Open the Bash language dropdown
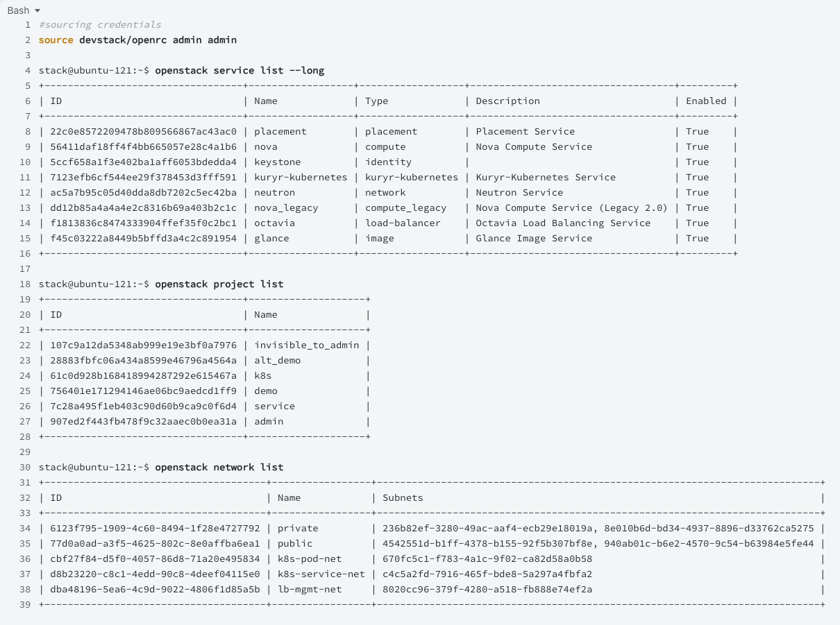840x625 pixels. pos(24,10)
